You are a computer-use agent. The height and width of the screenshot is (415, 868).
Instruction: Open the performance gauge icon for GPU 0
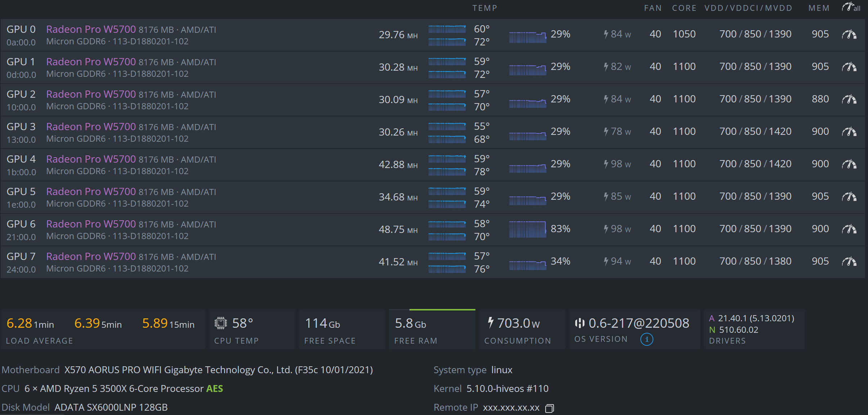tap(849, 34)
